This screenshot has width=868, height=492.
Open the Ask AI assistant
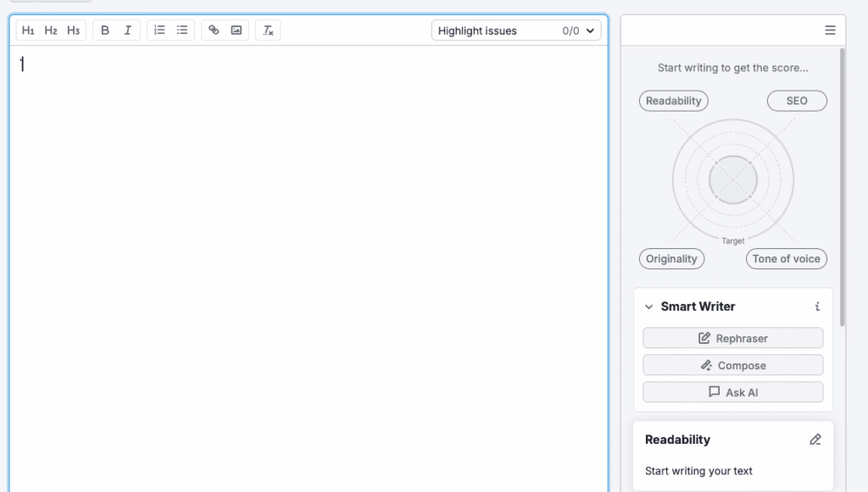[732, 392]
